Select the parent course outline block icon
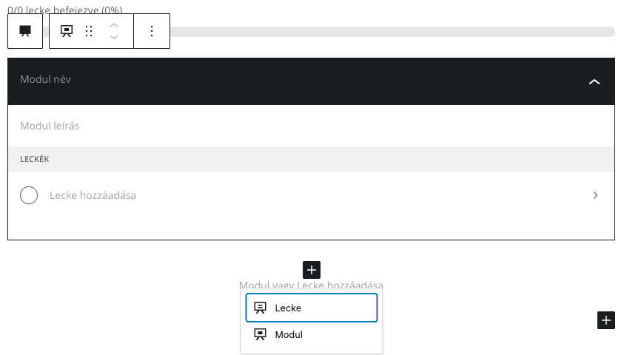644x355 pixels. click(x=25, y=31)
